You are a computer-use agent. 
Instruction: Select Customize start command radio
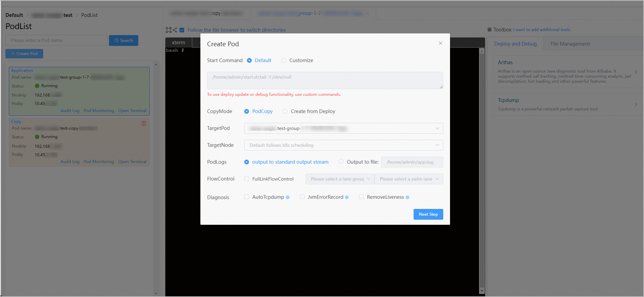pos(284,60)
